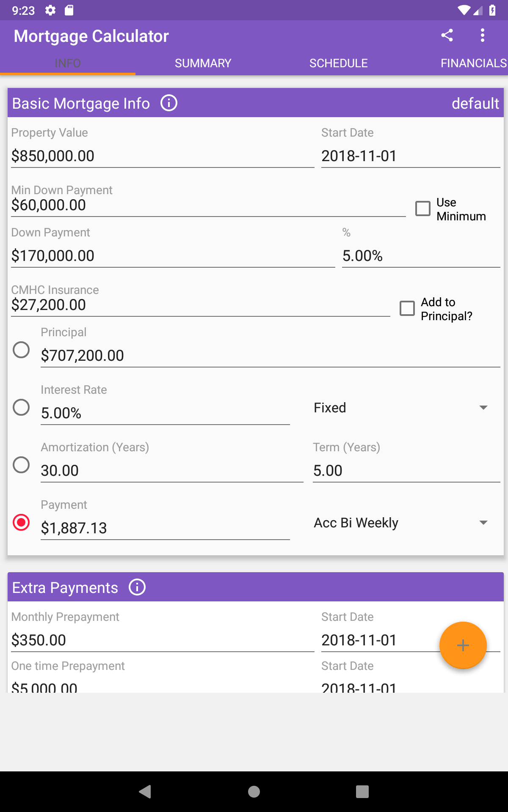Viewport: 508px width, 812px height.
Task: Expand the Fixed rate type dropdown
Action: [400, 408]
